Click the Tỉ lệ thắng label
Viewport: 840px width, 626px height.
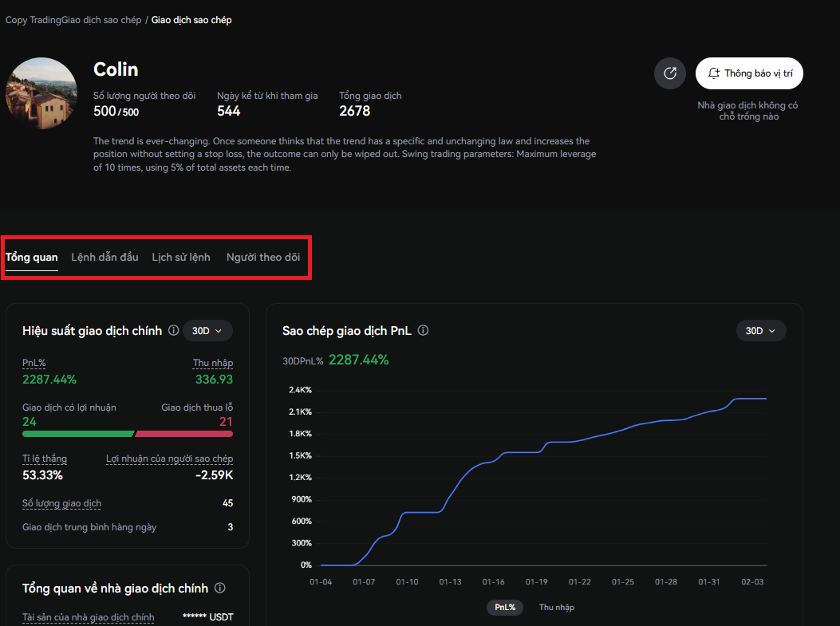[x=45, y=459]
